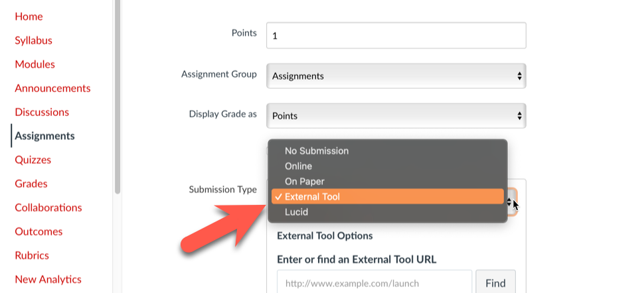Select Assignments in the sidebar

pos(44,136)
